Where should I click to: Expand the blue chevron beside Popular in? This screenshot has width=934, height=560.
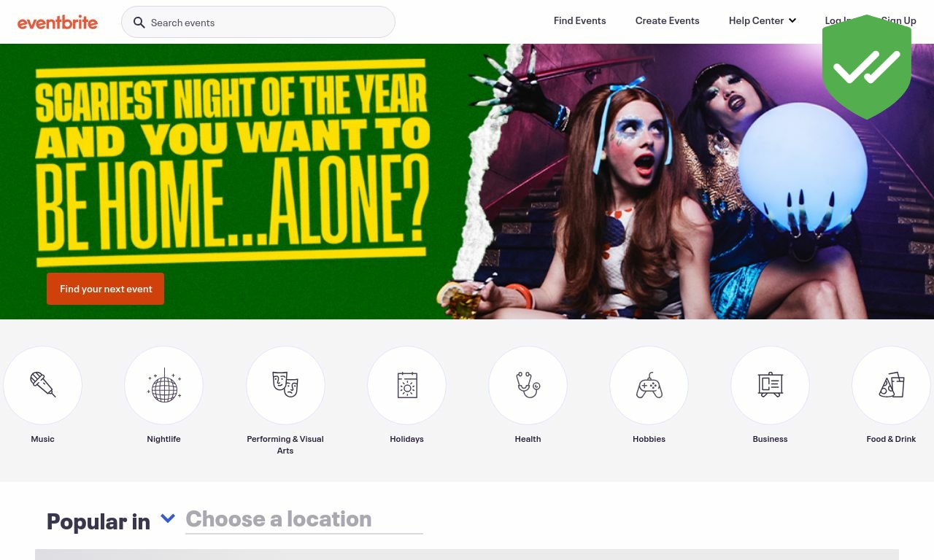point(168,518)
